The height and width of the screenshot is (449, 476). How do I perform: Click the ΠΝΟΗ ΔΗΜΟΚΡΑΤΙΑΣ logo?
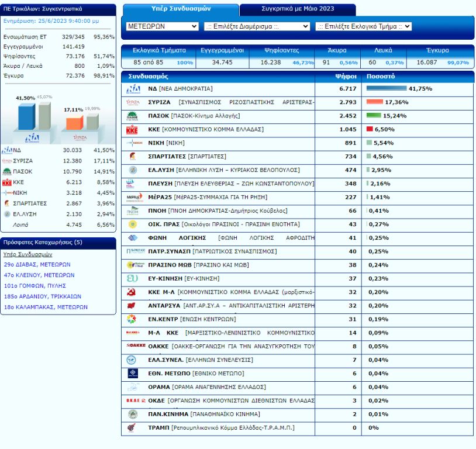tap(132, 210)
